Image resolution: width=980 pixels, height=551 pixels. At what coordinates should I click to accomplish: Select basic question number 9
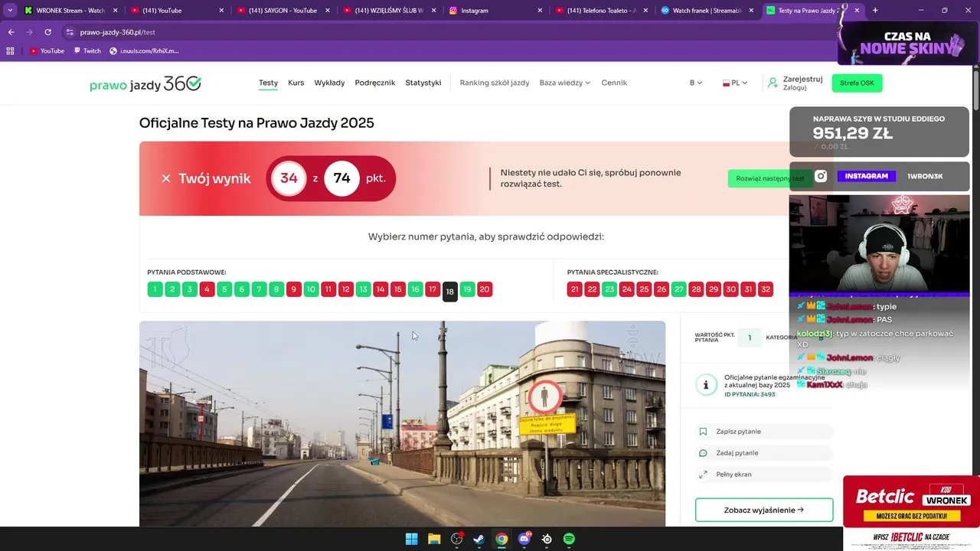point(293,289)
